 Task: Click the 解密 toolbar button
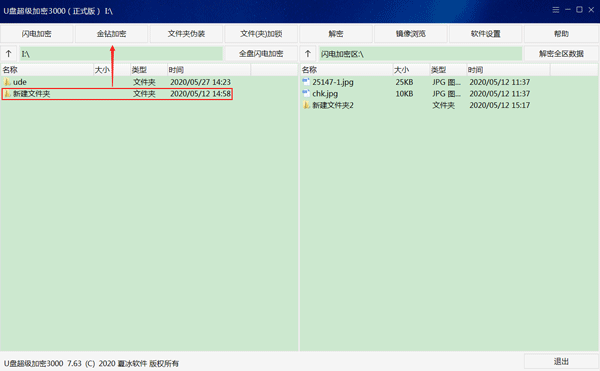(x=336, y=34)
